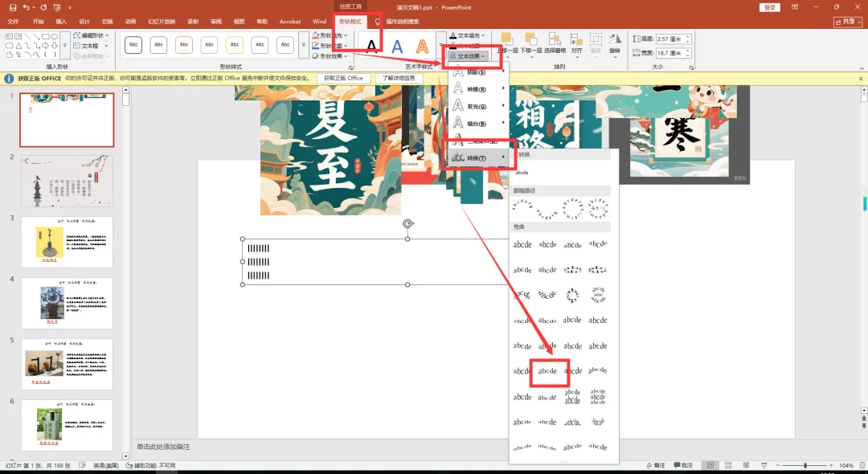
Task: Switch to the 开始 ribbon tab
Action: 39,22
